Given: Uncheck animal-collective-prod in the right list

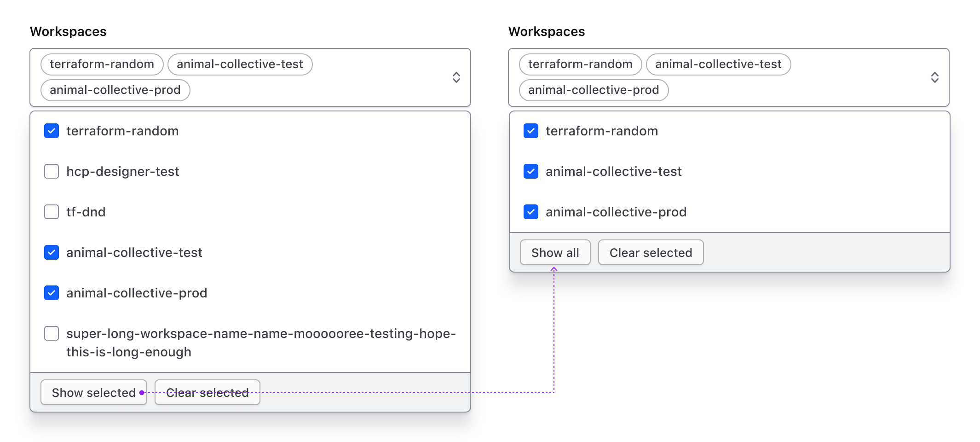Looking at the screenshot, I should click(530, 212).
